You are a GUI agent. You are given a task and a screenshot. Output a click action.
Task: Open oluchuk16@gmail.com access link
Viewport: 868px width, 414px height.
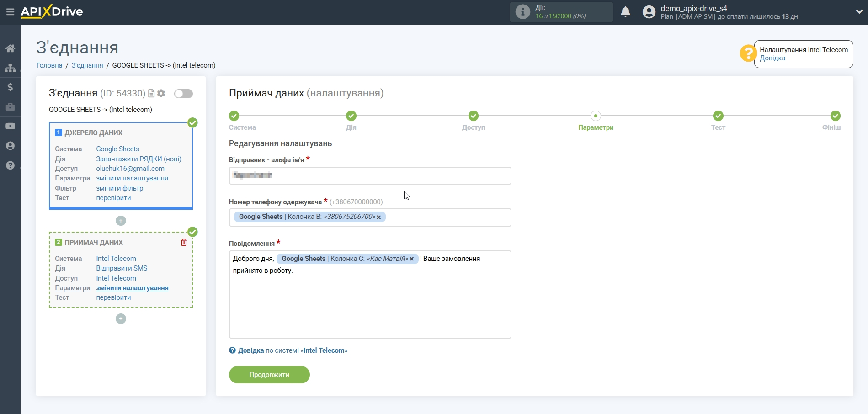(x=130, y=169)
